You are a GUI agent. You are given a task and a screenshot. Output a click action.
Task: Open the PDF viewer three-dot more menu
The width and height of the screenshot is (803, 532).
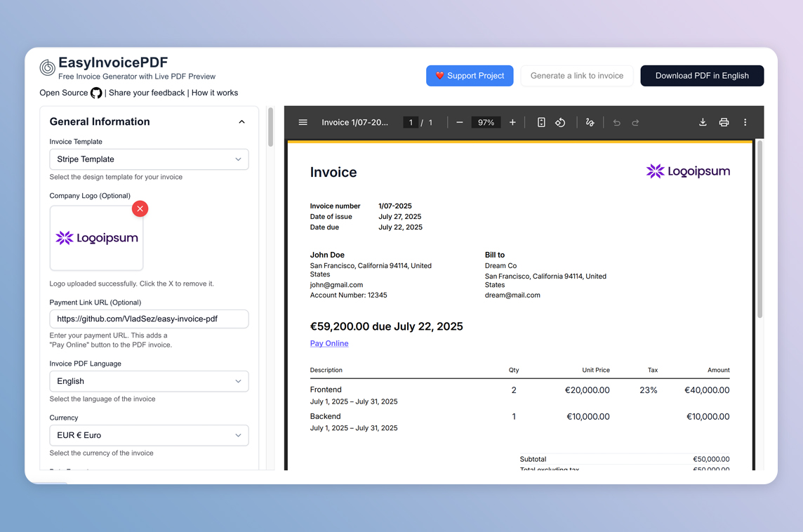click(x=745, y=122)
